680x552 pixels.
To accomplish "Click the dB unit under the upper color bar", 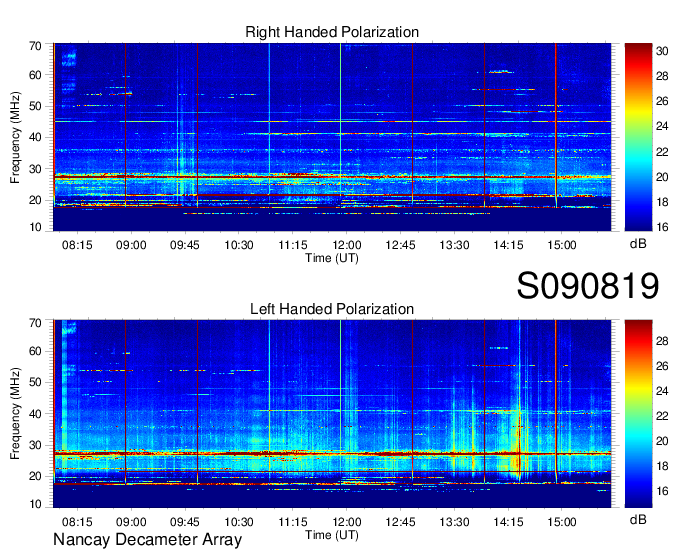I will (638, 244).
